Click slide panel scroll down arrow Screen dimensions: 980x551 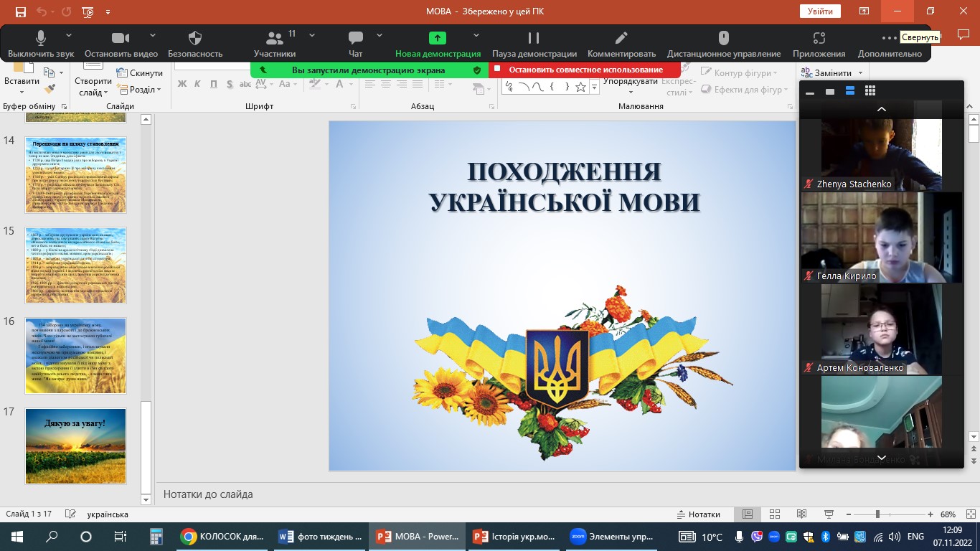pyautogui.click(x=146, y=499)
